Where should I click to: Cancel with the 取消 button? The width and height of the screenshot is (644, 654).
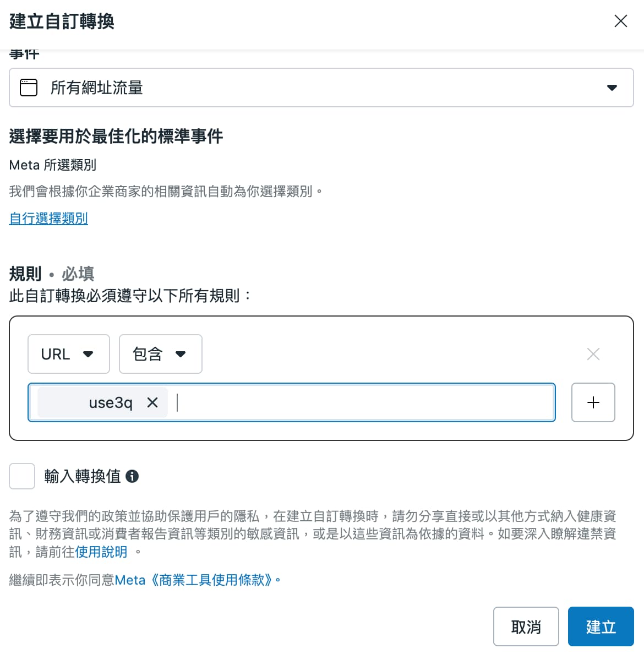[x=526, y=626]
